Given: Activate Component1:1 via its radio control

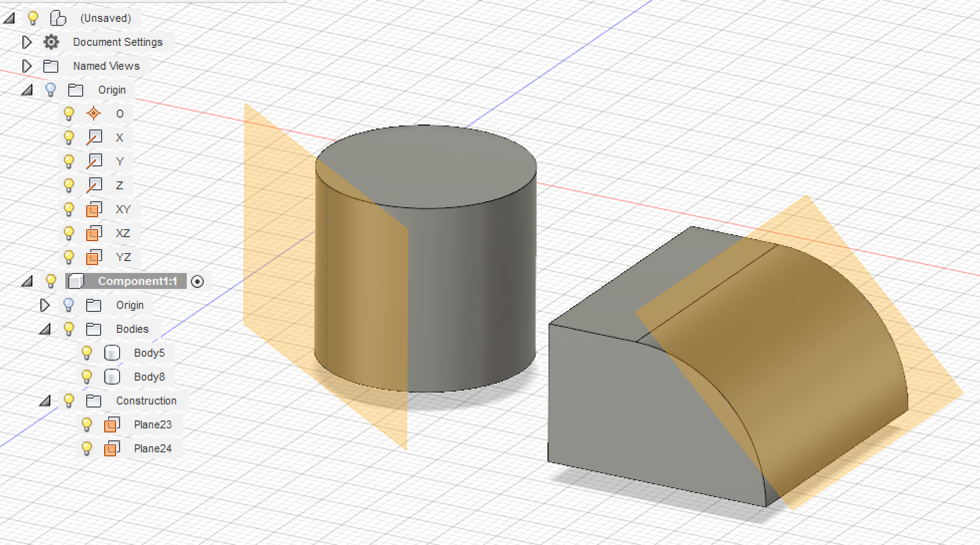Looking at the screenshot, I should tap(198, 281).
